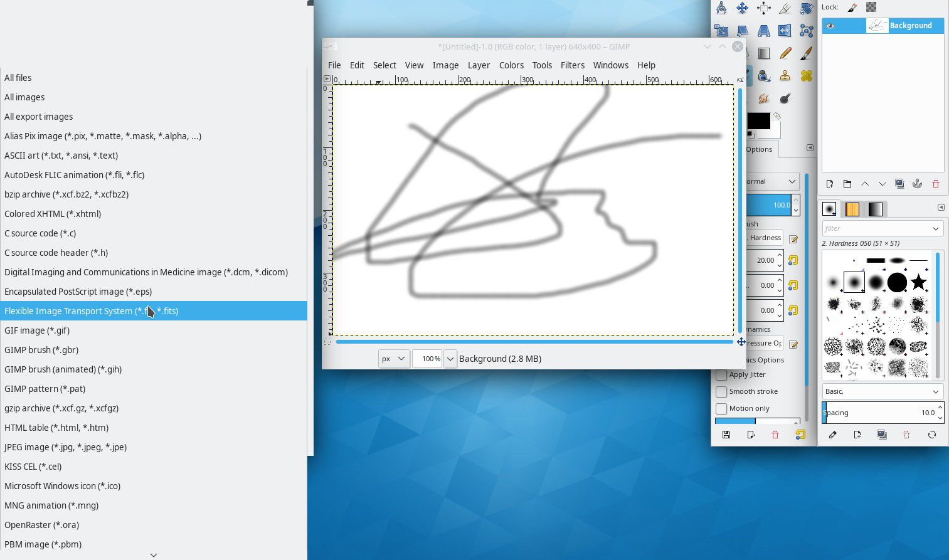This screenshot has width=949, height=560.
Task: Select the Shear tool
Action: tap(742, 31)
